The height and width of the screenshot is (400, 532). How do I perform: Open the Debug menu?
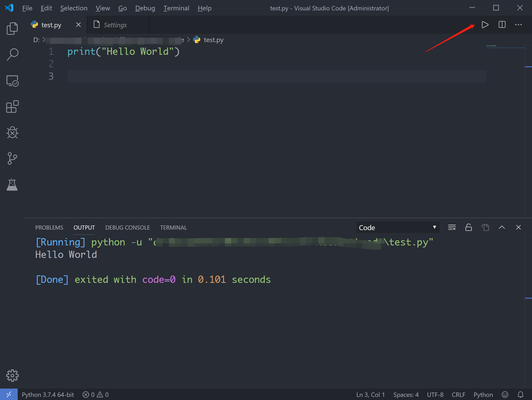pyautogui.click(x=145, y=8)
